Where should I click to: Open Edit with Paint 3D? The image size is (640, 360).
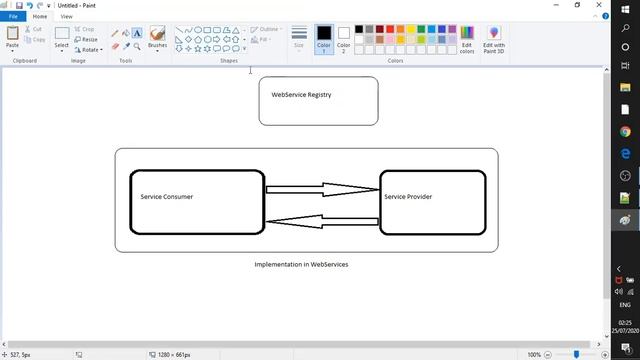(494, 40)
